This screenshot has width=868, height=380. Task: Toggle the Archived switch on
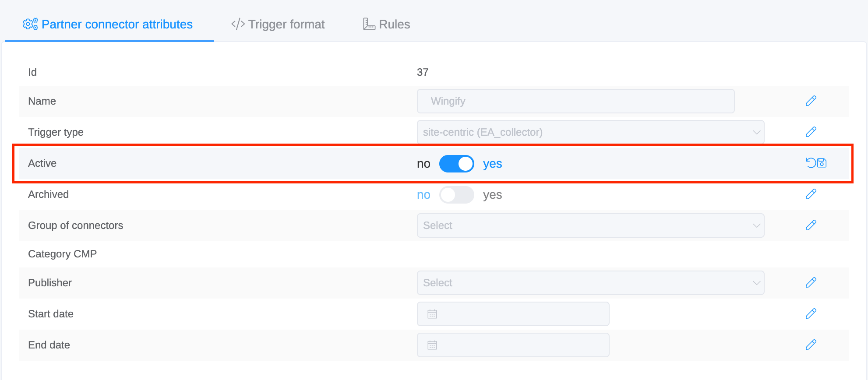coord(456,195)
